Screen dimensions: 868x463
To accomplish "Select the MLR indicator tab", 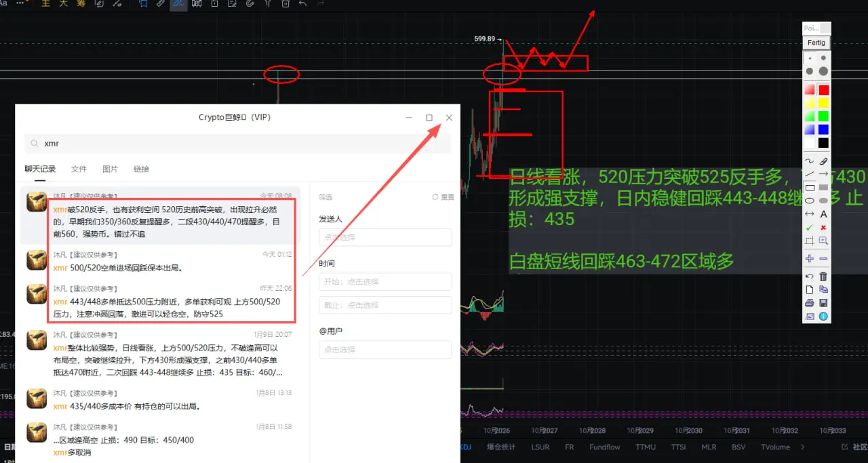I will [709, 447].
